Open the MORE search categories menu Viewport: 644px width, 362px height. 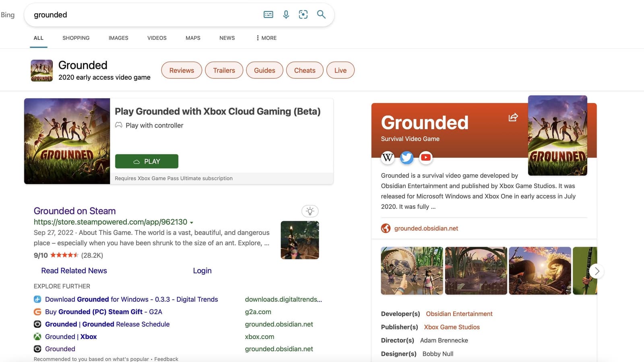tap(266, 38)
